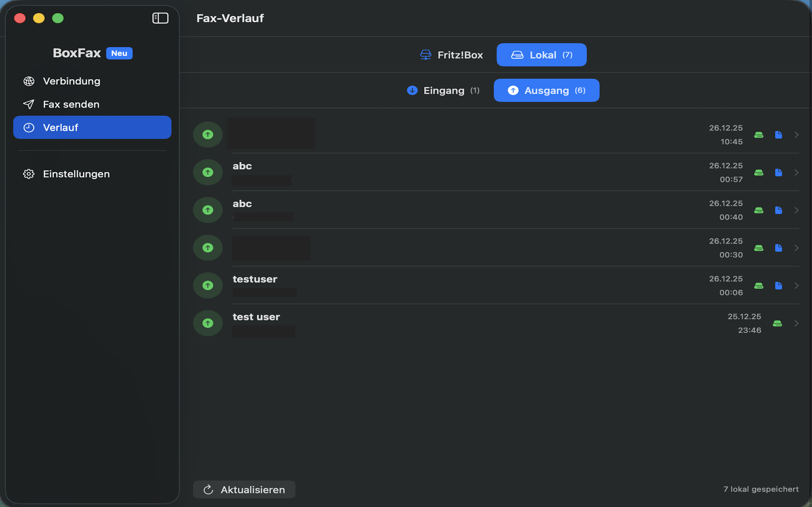The image size is (812, 507).
Task: Select the Lokal storage toggle
Action: (541, 55)
